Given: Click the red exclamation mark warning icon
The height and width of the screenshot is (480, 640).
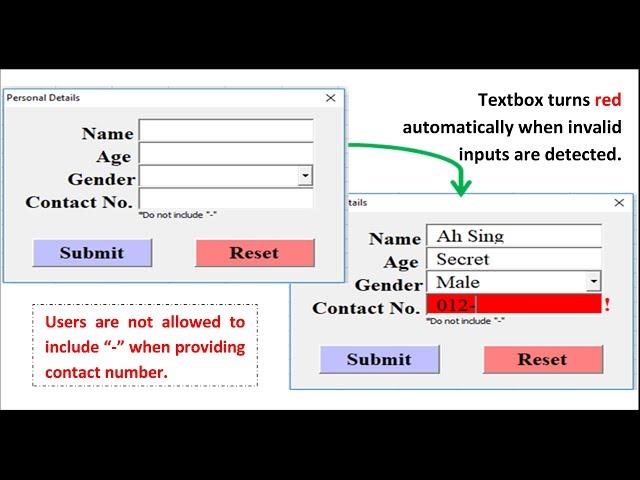Looking at the screenshot, I should tap(607, 306).
